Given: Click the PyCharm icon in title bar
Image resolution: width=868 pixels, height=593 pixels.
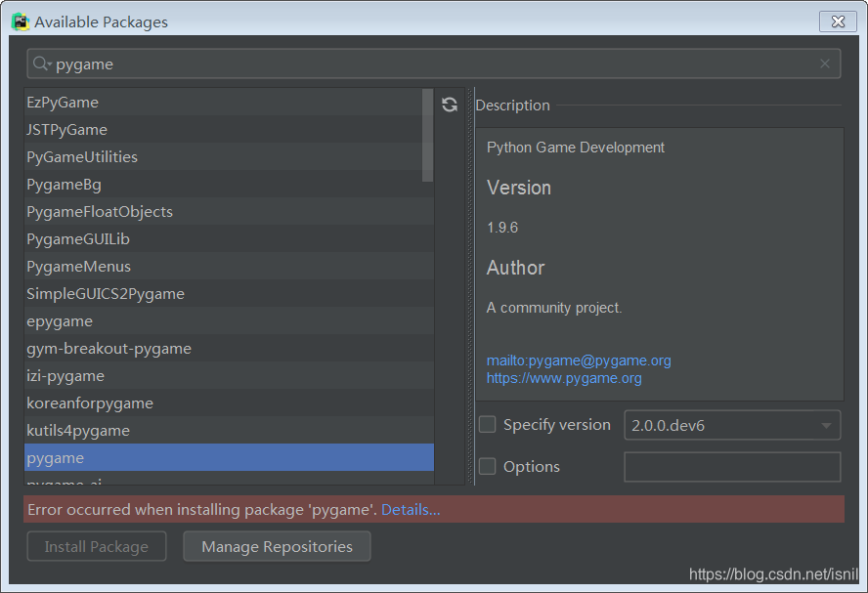Looking at the screenshot, I should pos(21,21).
